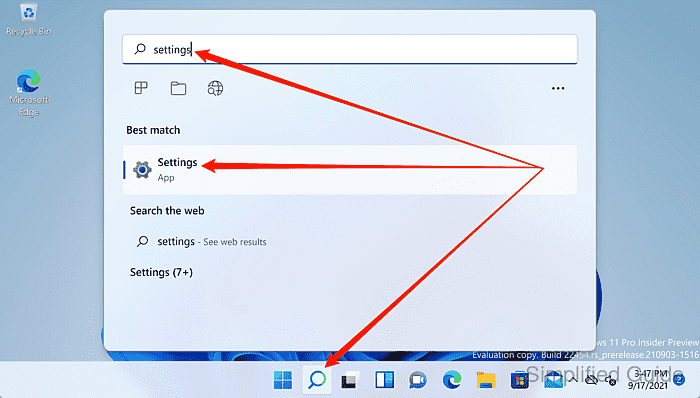Filter search results by Documents folder icon

click(x=178, y=88)
